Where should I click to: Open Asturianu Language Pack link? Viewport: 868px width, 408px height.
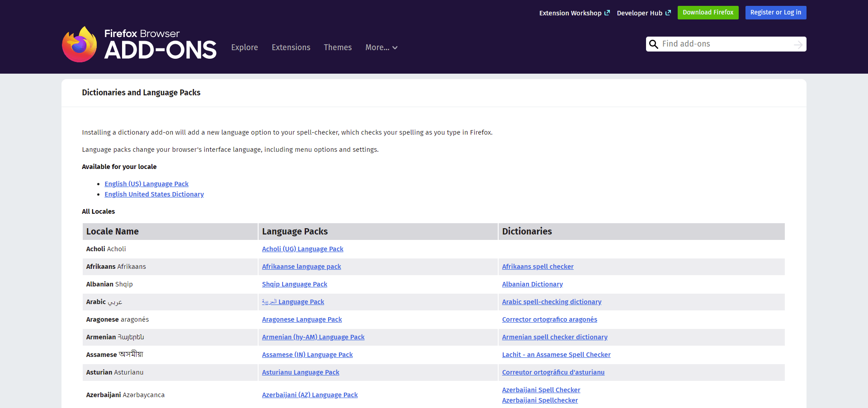[301, 372]
